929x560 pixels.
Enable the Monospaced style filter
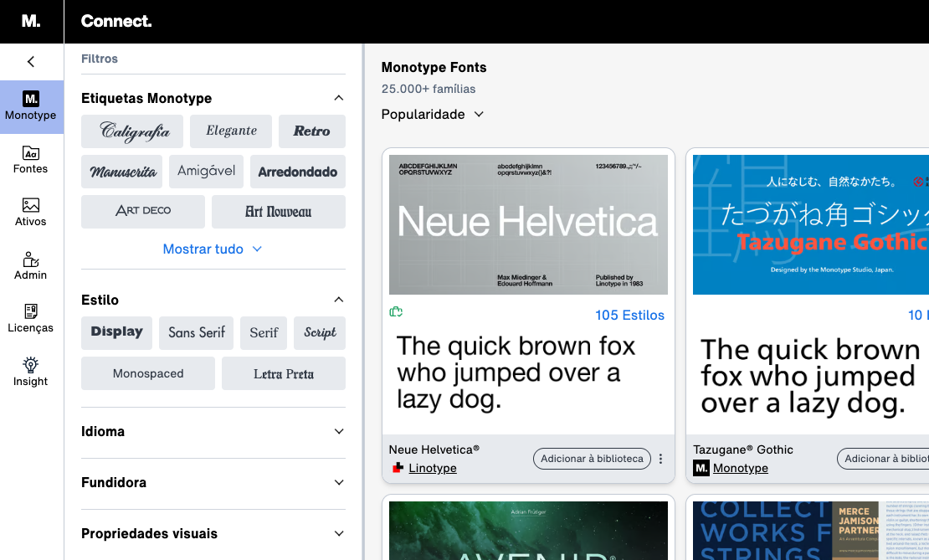[x=148, y=373]
